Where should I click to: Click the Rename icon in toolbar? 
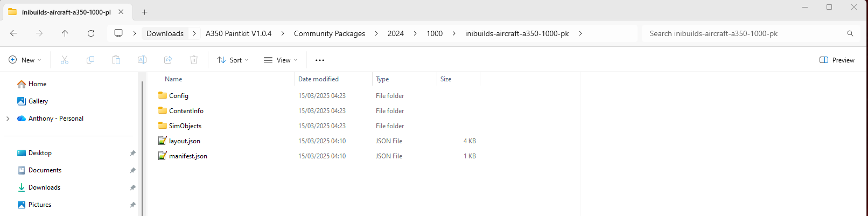point(142,60)
